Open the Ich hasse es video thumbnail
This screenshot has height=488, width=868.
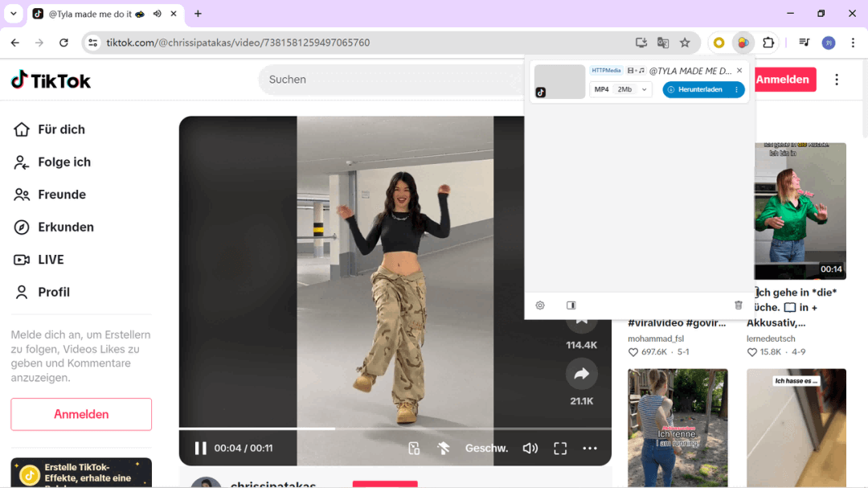coord(796,428)
